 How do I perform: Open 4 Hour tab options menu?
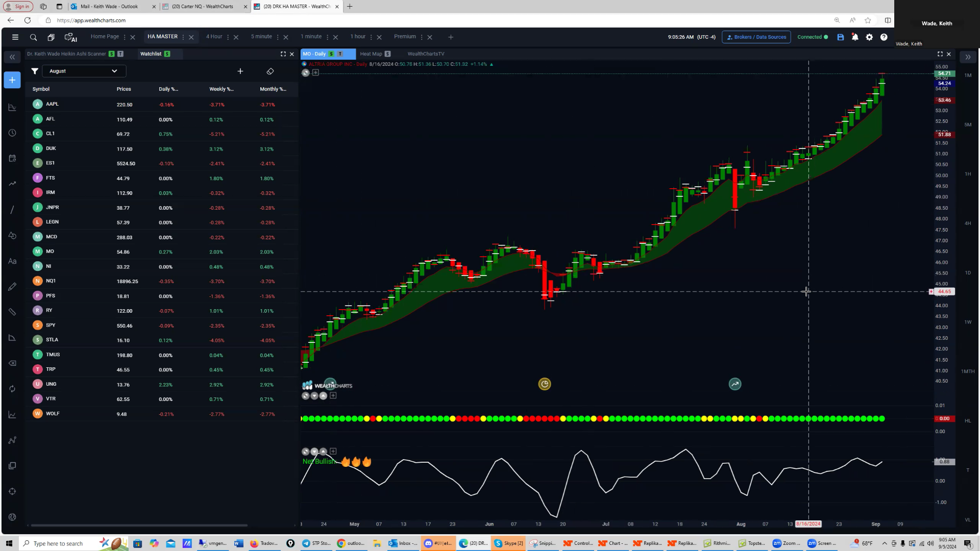point(228,37)
